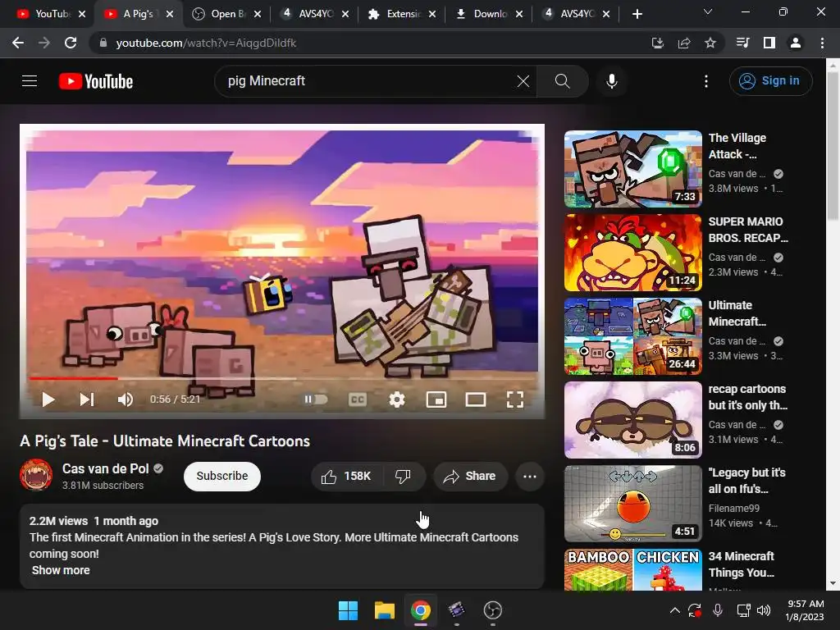Viewport: 840px width, 630px height.
Task: Dislike this video
Action: 403,476
